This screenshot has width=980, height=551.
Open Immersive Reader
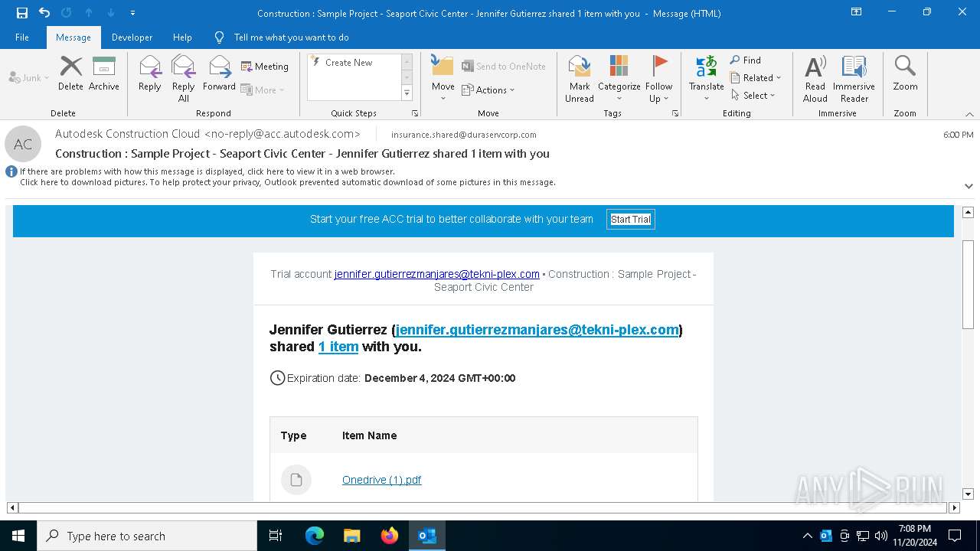(854, 78)
